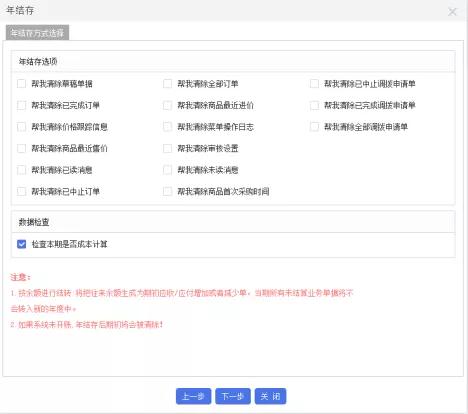The image size is (468, 414).
Task: Enable 帮我清除已中止订单 checkbox
Action: (x=21, y=191)
